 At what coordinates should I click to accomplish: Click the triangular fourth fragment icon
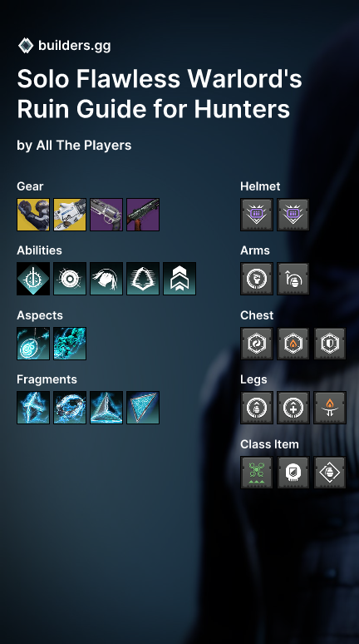click(143, 408)
